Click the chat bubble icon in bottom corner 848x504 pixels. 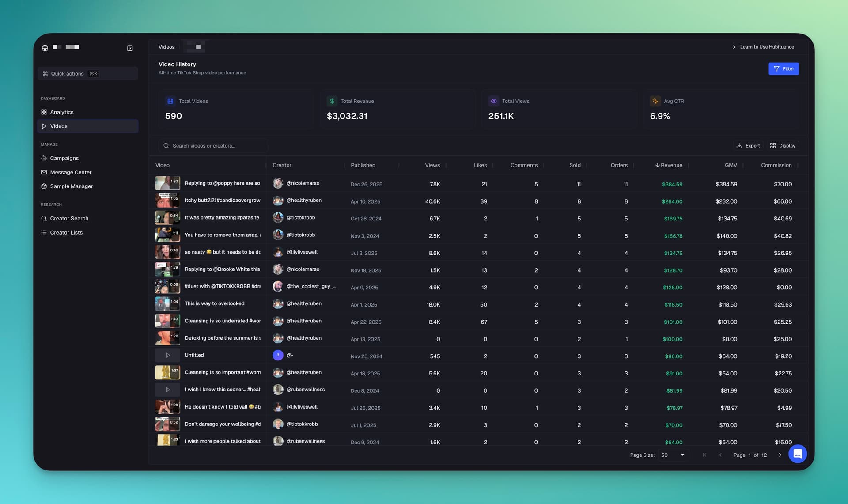click(x=798, y=454)
